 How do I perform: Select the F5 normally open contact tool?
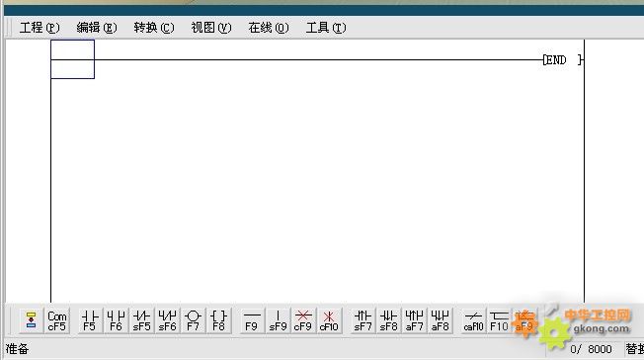point(90,320)
